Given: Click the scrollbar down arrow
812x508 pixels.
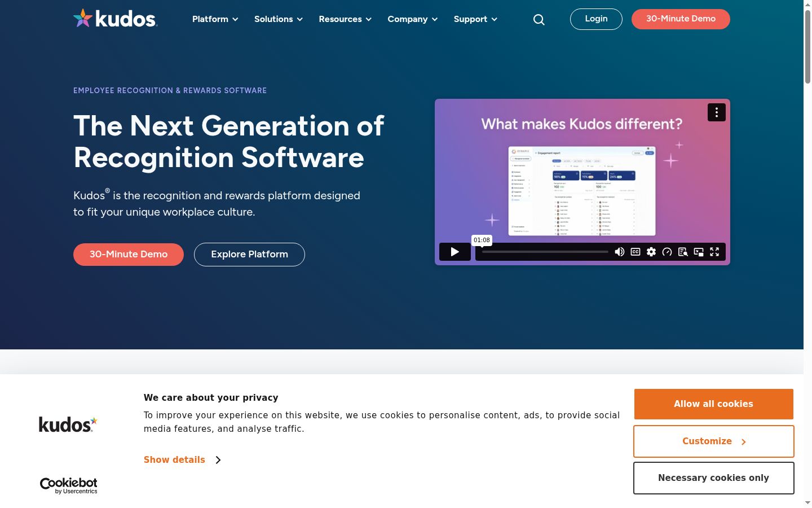Looking at the screenshot, I should click(807, 503).
